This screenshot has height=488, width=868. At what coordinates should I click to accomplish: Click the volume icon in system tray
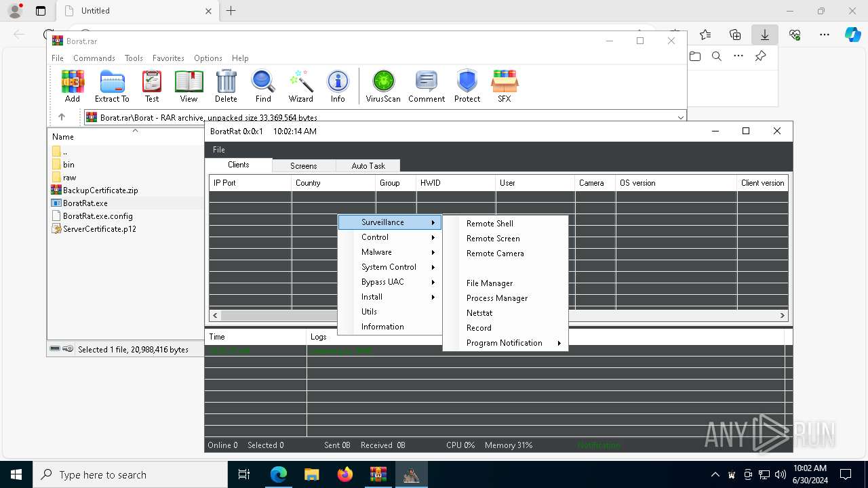point(780,474)
